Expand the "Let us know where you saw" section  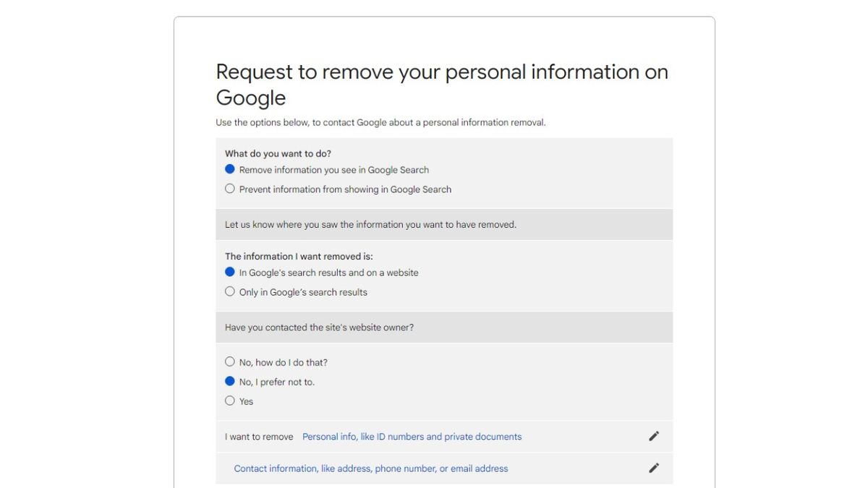[370, 224]
